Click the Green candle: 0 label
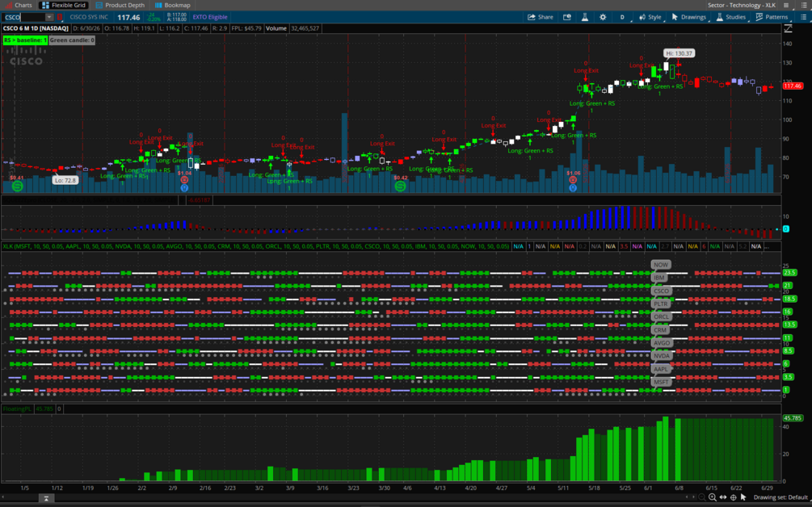The width and height of the screenshot is (812, 507). pos(72,40)
